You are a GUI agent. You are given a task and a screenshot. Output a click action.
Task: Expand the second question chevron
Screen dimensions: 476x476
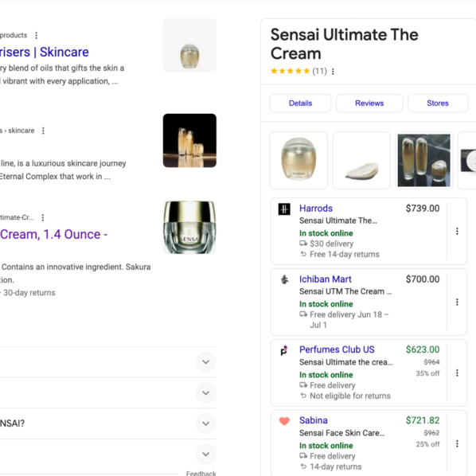coord(206,393)
